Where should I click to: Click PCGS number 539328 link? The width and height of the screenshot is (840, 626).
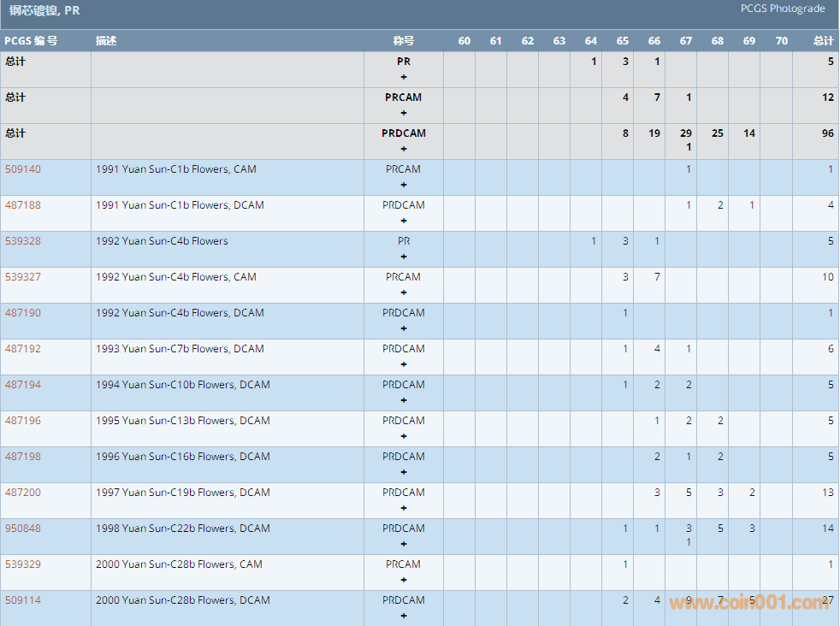click(23, 241)
